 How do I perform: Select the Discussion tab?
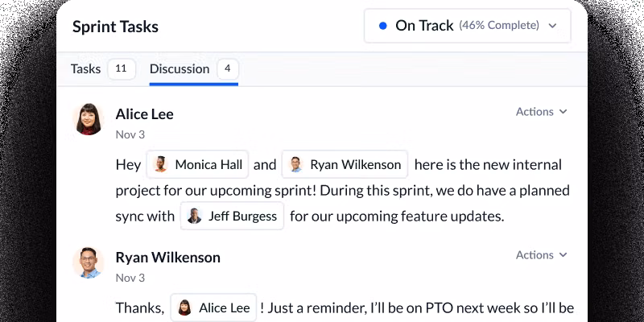(180, 69)
